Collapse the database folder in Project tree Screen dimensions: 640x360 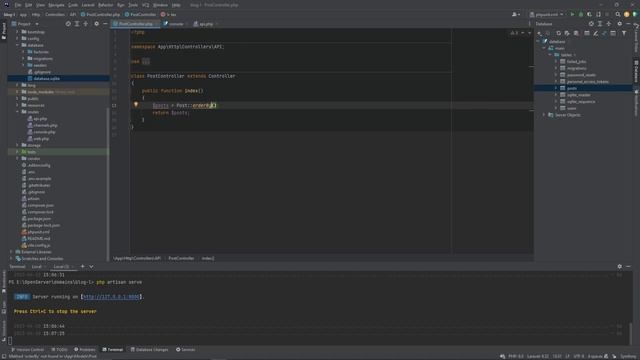(18, 45)
